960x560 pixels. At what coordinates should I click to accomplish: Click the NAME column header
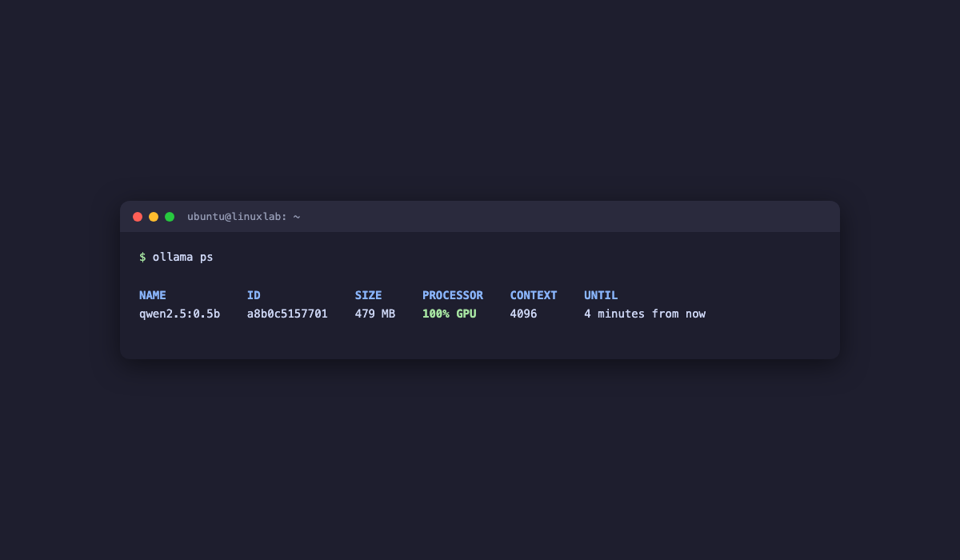[153, 295]
